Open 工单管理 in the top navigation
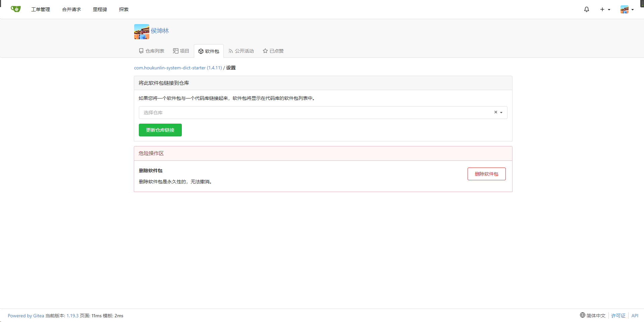644x322 pixels. [41, 9]
